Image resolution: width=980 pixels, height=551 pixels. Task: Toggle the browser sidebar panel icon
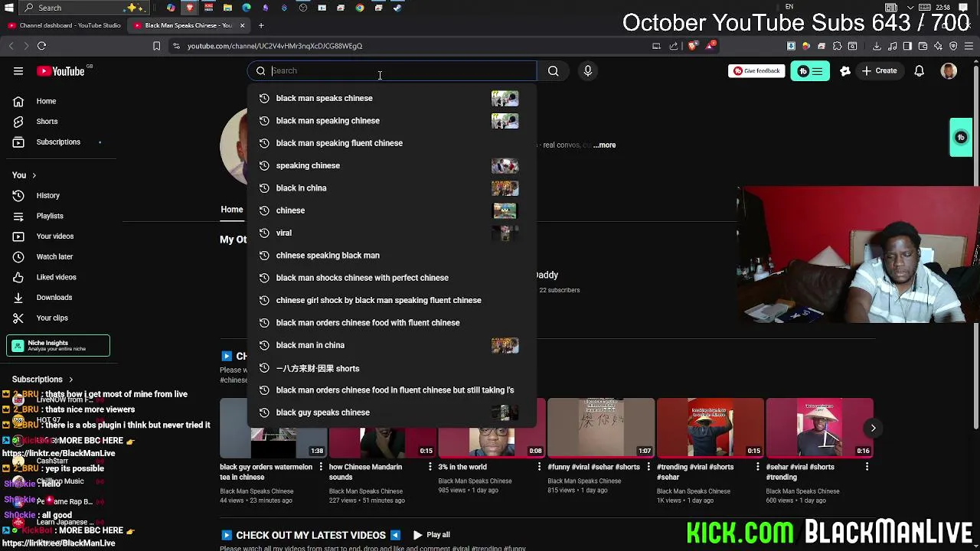click(x=907, y=46)
